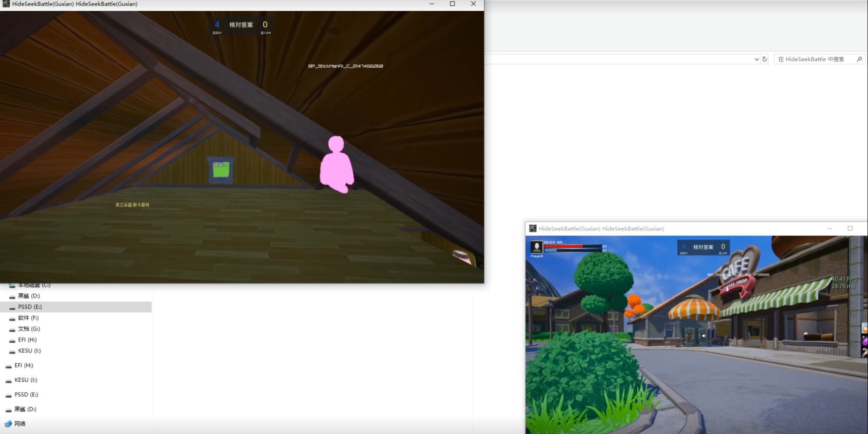Open KESU (I:) directly above the unhighlighted PSSD (E:)
Screen dimensions: 868x434
pos(26,380)
